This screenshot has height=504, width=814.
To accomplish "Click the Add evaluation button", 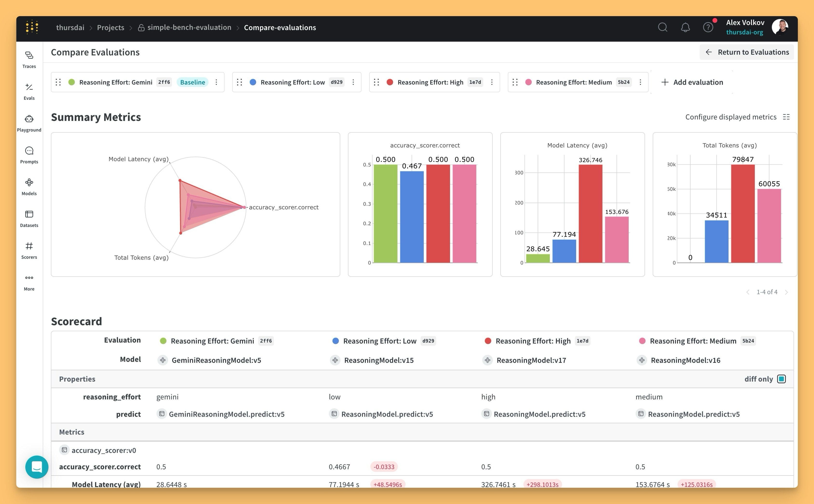I will [692, 82].
